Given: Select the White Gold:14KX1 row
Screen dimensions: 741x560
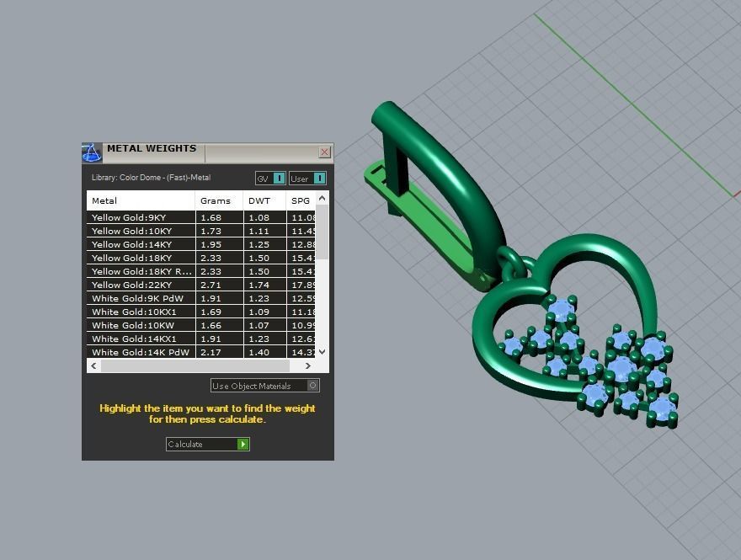Looking at the screenshot, I should pyautogui.click(x=201, y=339).
